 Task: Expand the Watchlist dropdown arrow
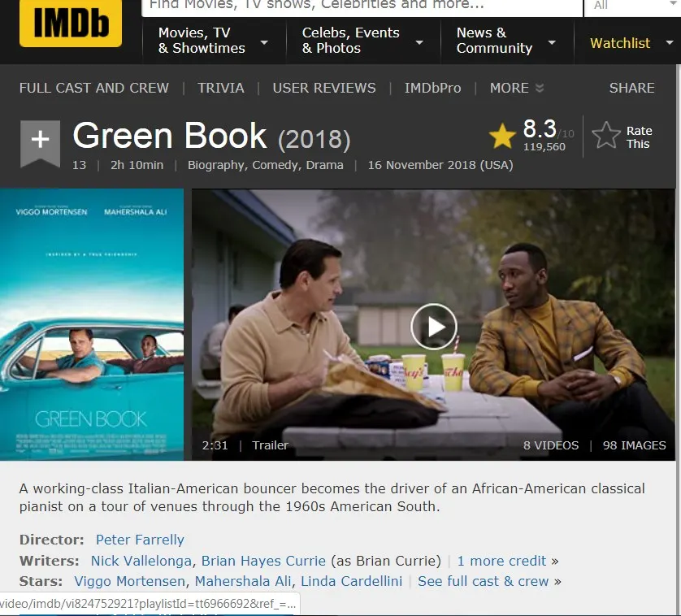tap(670, 42)
